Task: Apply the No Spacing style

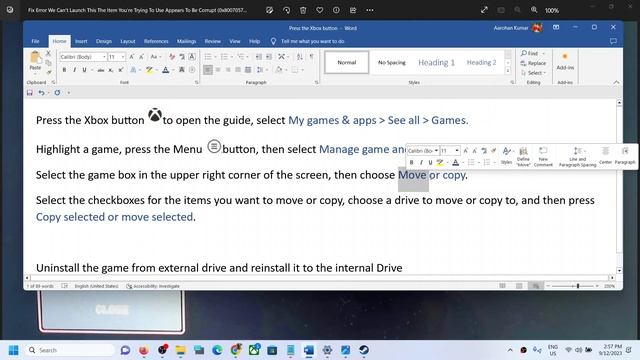Action: [x=391, y=62]
